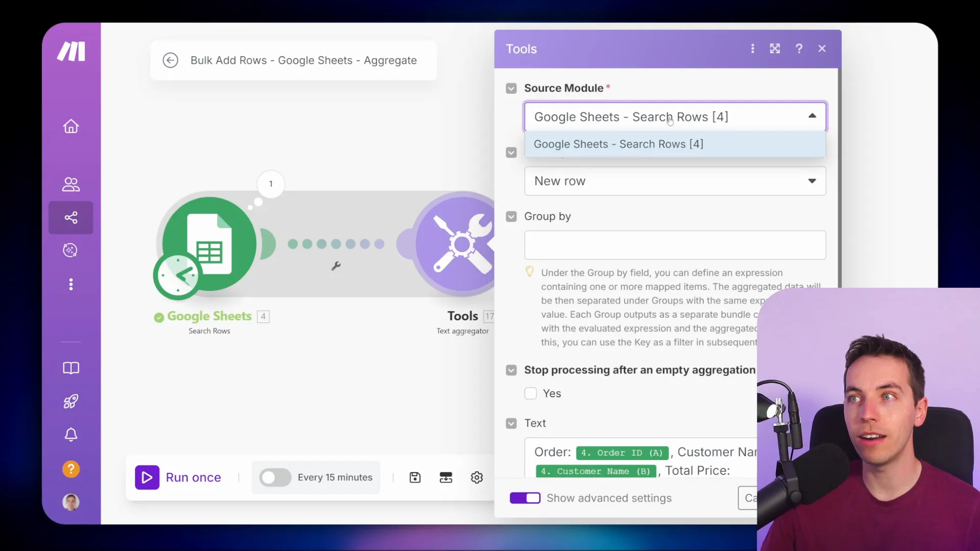Click the Order ID (A) mapped pill
980x551 pixels.
pos(622,453)
